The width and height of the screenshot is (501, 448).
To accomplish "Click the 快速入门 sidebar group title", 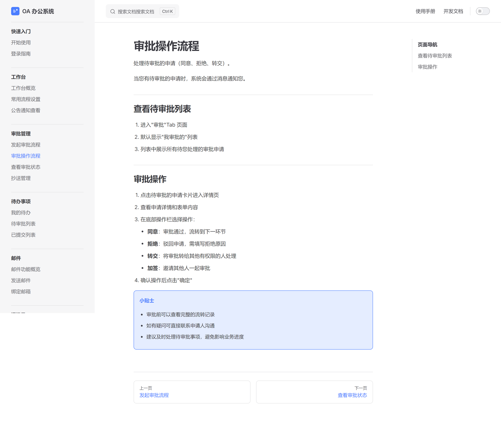I will coord(21,31).
